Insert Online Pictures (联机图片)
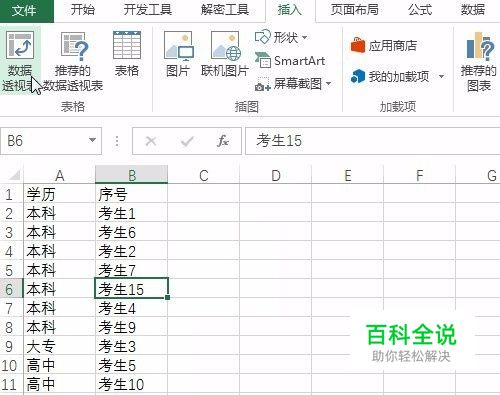 [225, 54]
